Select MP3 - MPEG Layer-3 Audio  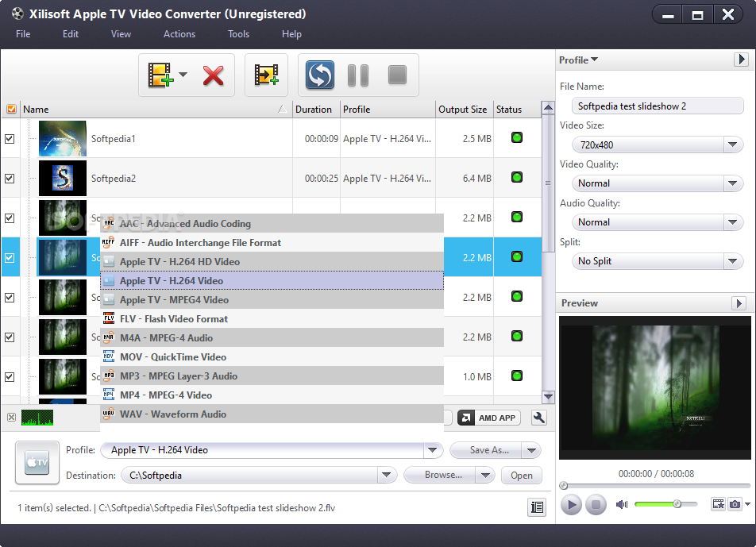tap(272, 376)
